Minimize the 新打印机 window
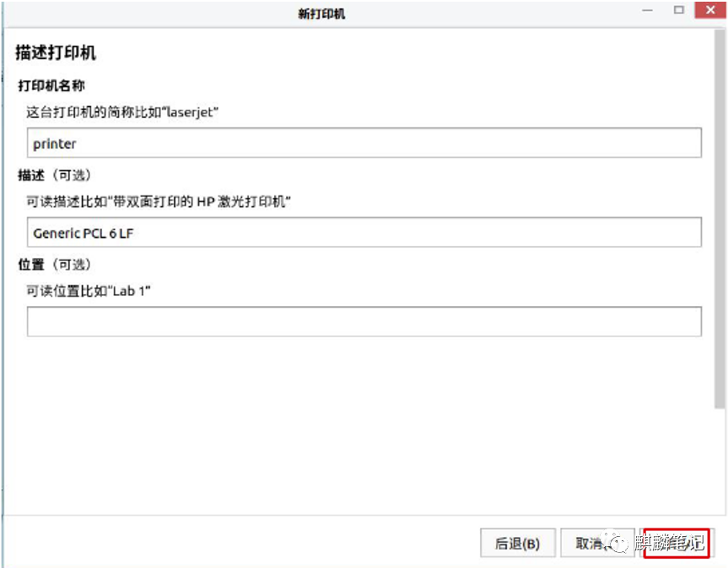Screen dimensions: 728x574 tap(647, 10)
